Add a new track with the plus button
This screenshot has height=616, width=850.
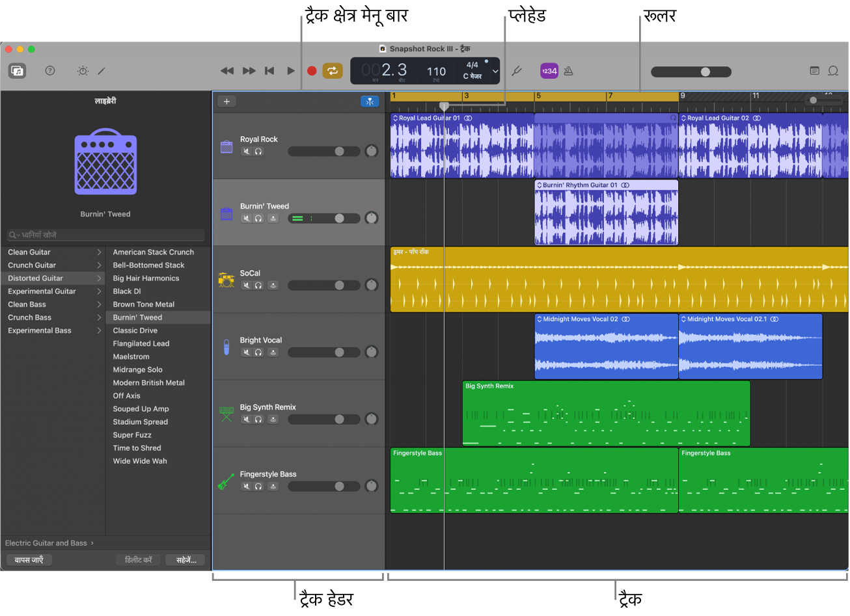pyautogui.click(x=226, y=101)
